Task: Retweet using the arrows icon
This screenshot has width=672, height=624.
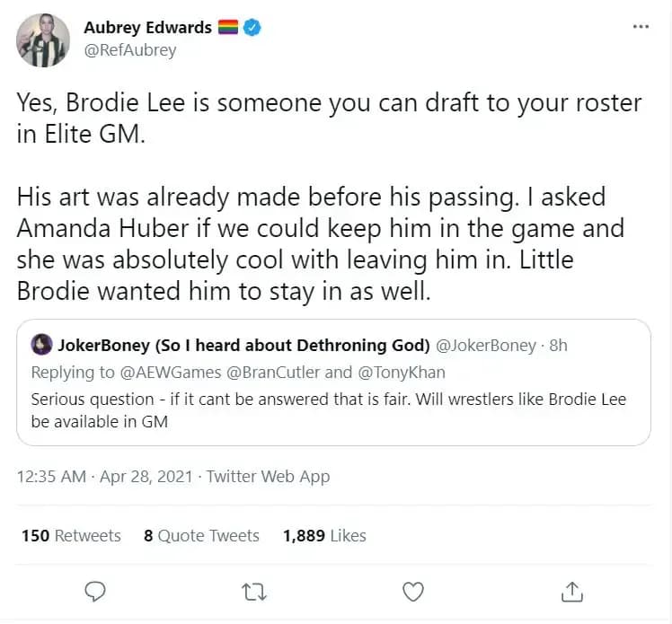Action: tap(253, 592)
